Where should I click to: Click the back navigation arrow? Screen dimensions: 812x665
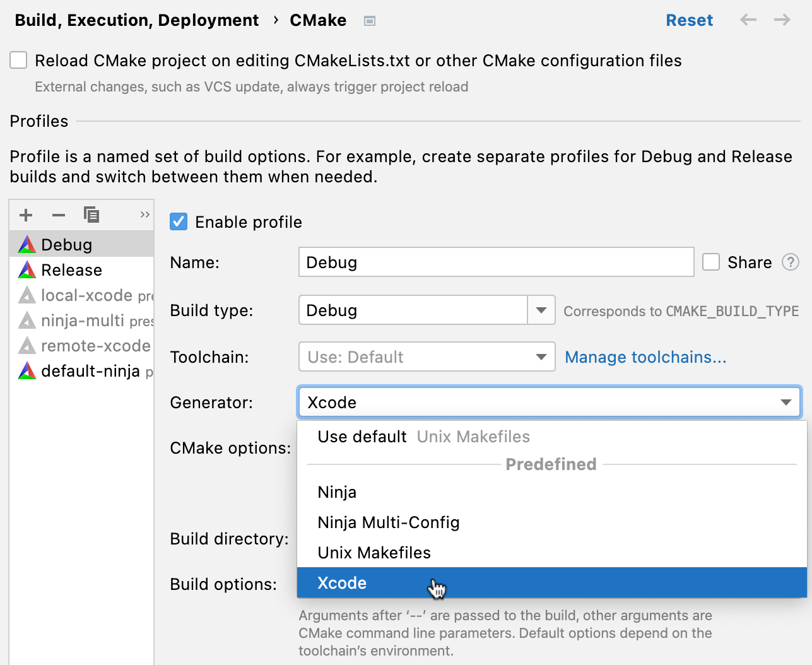click(748, 20)
